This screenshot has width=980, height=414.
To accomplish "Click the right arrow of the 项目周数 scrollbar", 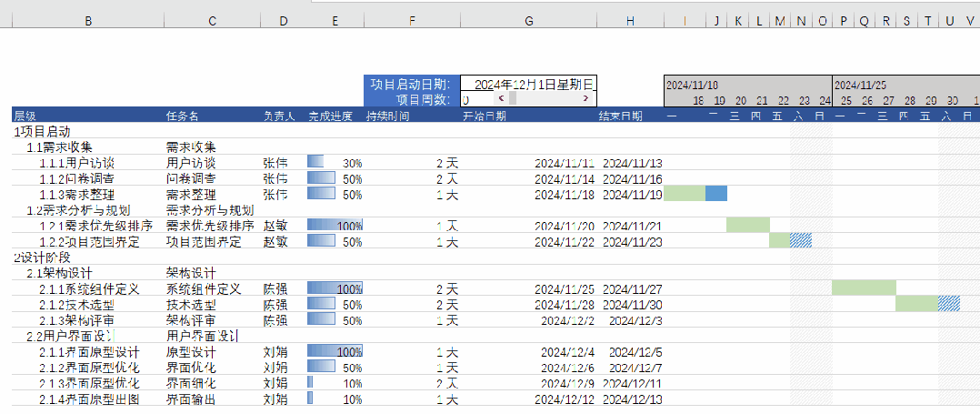I will (x=585, y=99).
